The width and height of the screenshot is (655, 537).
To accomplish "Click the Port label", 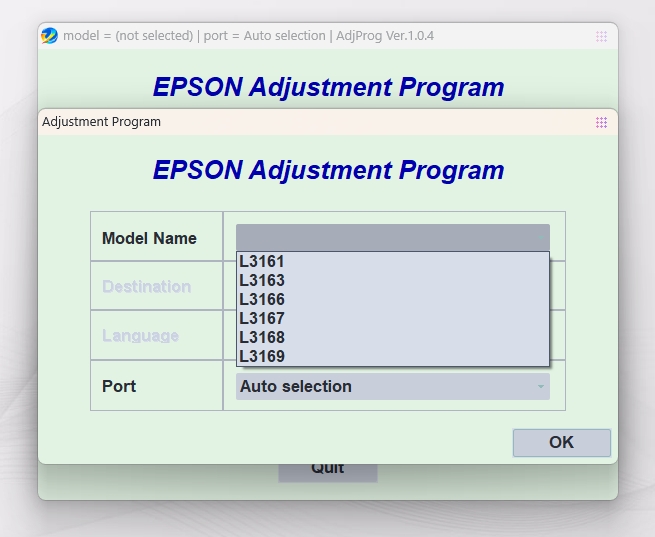I will click(119, 386).
